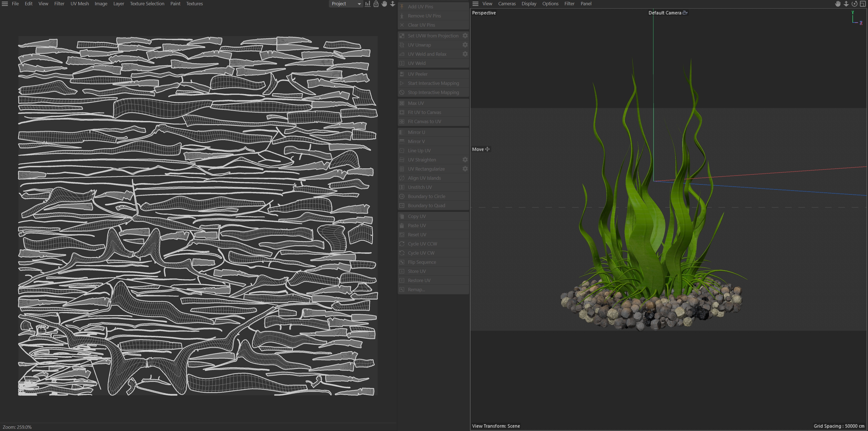Click the Default Camera link icon
This screenshot has height=431, width=868.
[685, 13]
